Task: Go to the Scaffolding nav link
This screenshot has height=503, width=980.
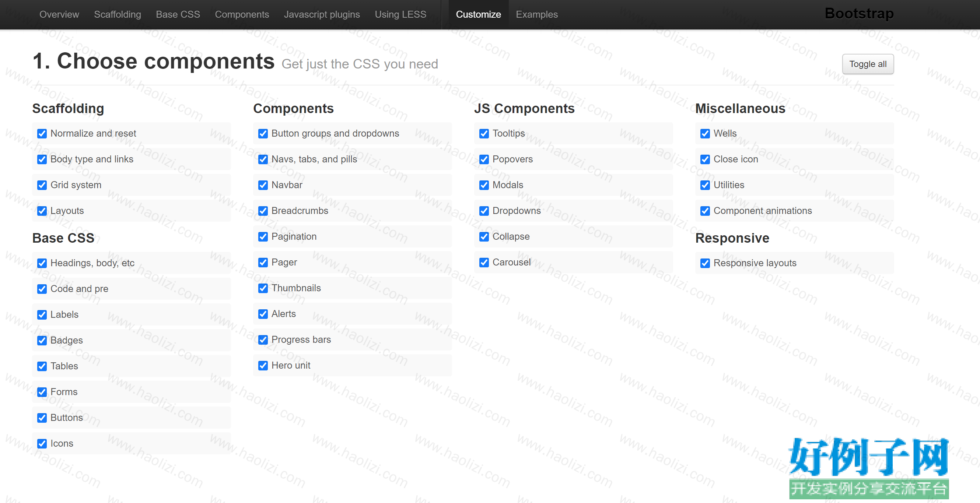Action: point(117,14)
